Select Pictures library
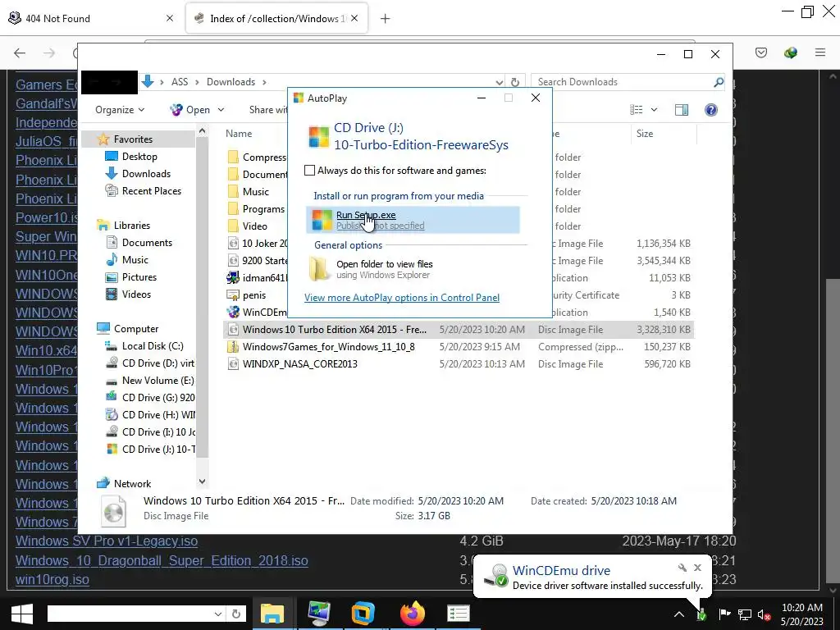 (x=139, y=277)
